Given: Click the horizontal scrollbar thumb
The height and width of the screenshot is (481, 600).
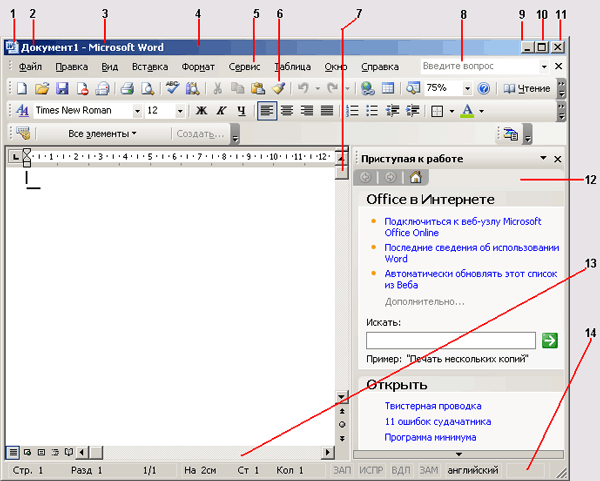Looking at the screenshot, I should (96, 453).
